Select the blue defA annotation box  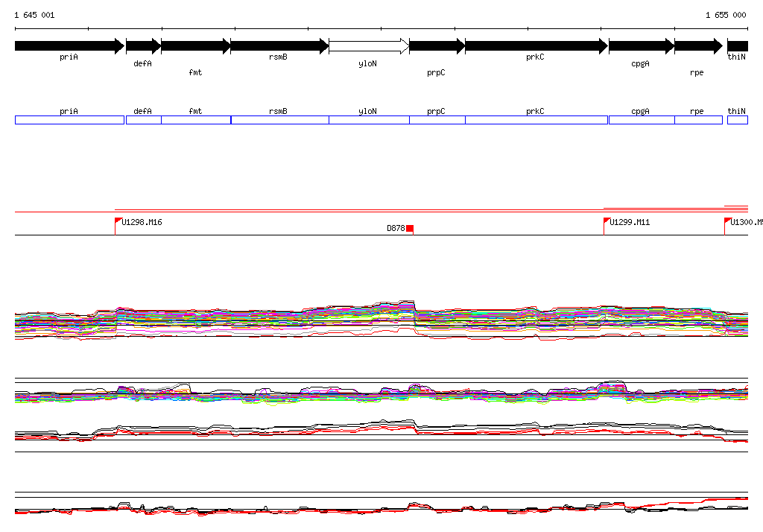144,120
